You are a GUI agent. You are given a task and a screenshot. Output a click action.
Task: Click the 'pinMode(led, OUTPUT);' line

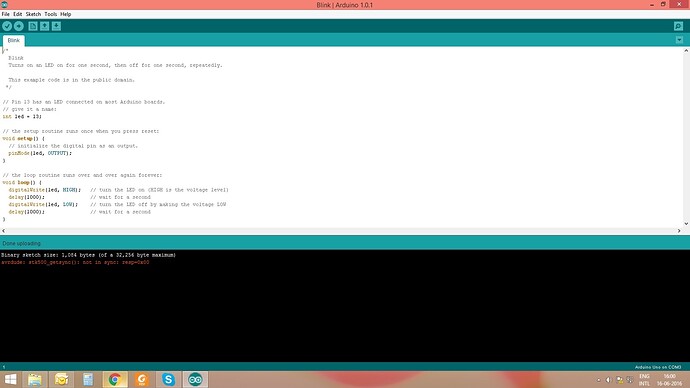(40, 153)
